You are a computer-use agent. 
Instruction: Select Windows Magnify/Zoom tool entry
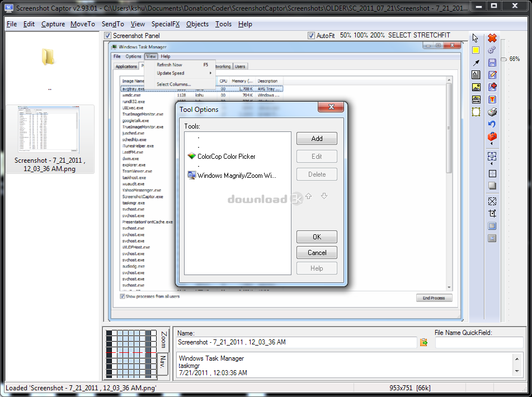pos(232,175)
